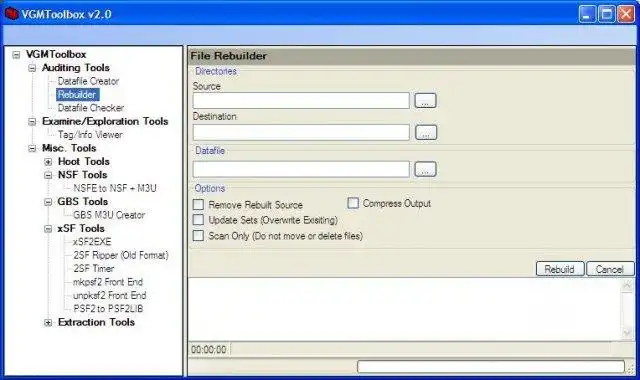This screenshot has width=640, height=380.
Task: Select Hoot Tools label
Action: [x=84, y=162]
